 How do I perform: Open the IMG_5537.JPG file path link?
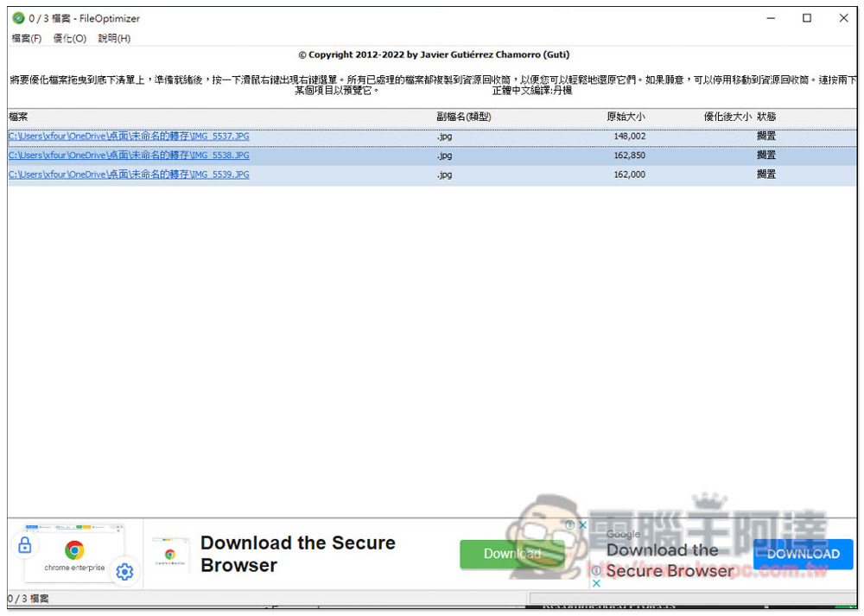coord(128,136)
